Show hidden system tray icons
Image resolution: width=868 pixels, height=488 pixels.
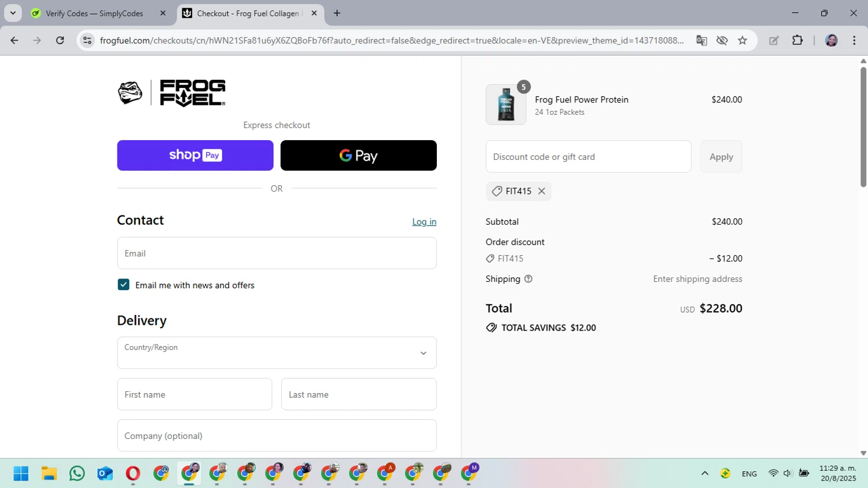(705, 474)
